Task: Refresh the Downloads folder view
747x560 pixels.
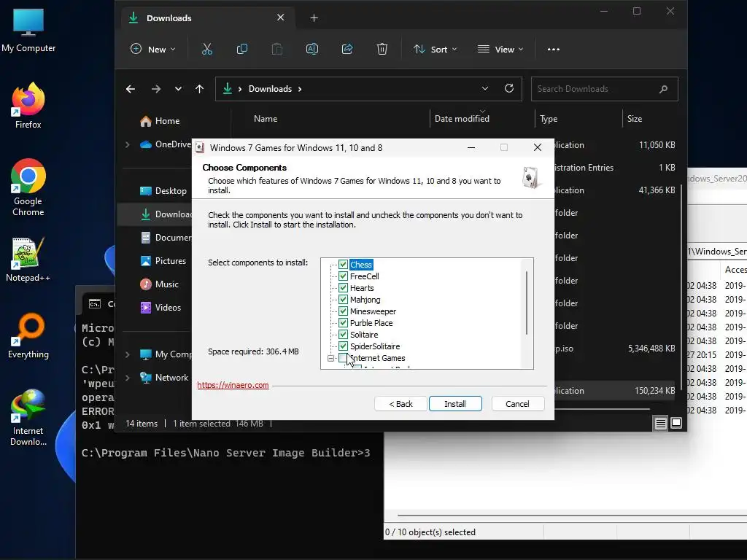Action: click(508, 88)
